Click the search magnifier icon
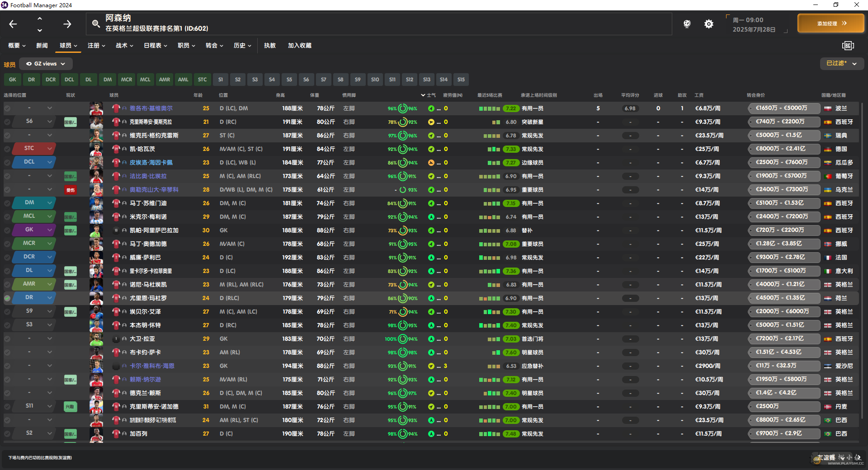 [96, 23]
